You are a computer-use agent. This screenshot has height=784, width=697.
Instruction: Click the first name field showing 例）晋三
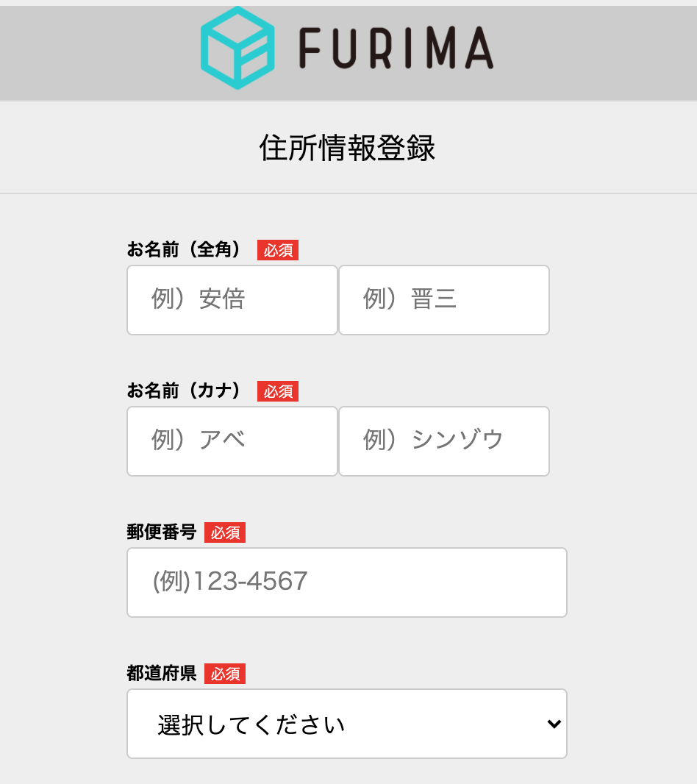(443, 299)
